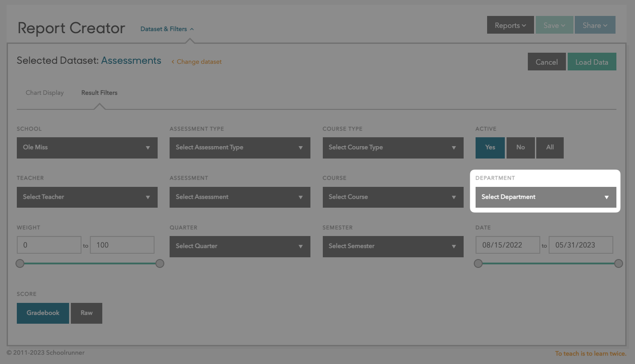Set Active filter to No
635x364 pixels.
coord(520,147)
